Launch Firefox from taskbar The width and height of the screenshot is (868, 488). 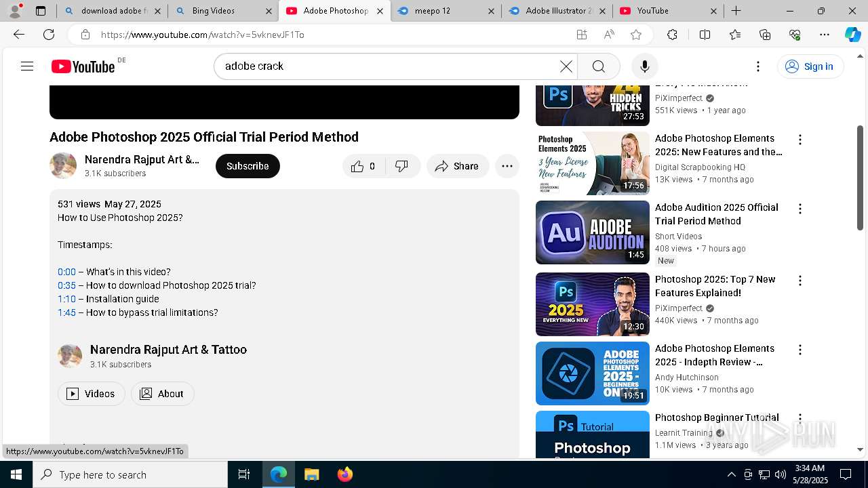[x=344, y=474]
